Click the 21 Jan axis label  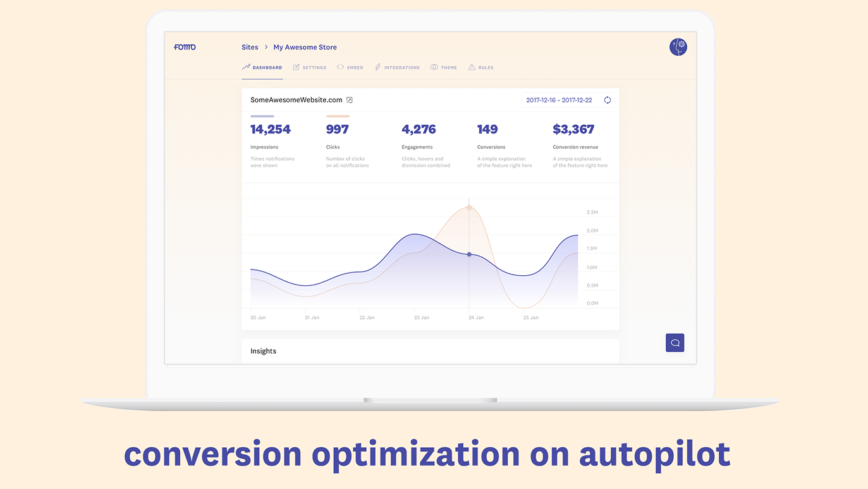(x=312, y=318)
